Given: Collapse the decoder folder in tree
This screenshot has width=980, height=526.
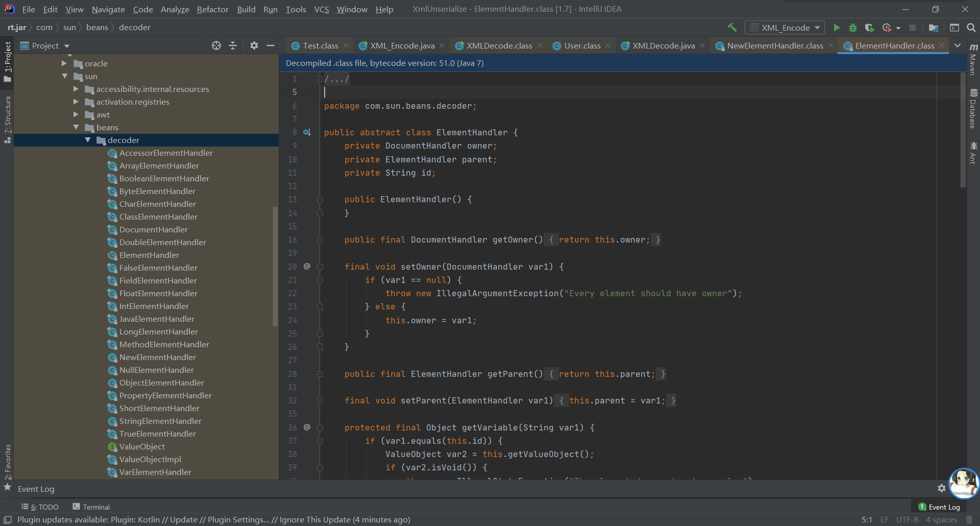Looking at the screenshot, I should [x=88, y=140].
